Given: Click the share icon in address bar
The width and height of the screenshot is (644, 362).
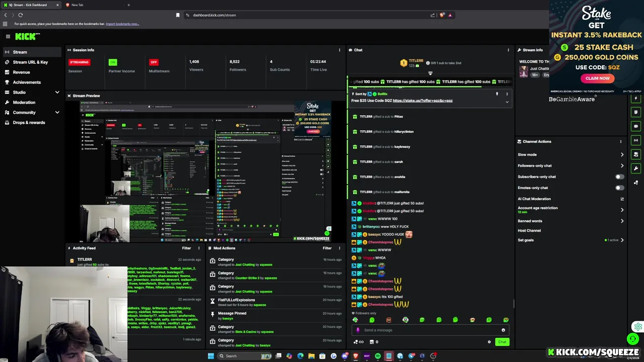Looking at the screenshot, I should 432,15.
